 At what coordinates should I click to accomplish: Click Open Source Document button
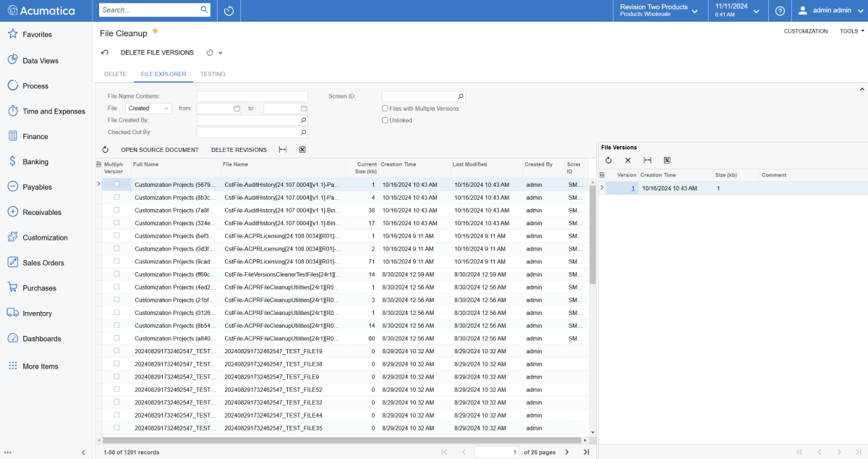click(159, 150)
